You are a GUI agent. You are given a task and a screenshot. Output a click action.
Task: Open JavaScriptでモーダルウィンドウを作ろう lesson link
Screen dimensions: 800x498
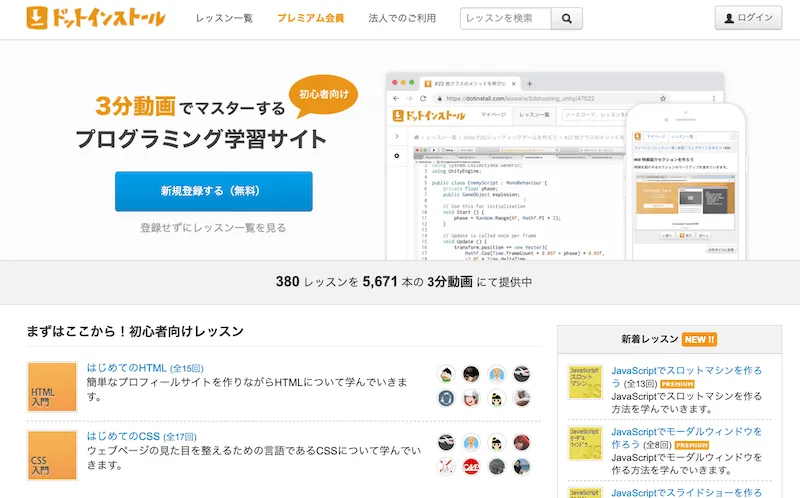click(x=686, y=438)
